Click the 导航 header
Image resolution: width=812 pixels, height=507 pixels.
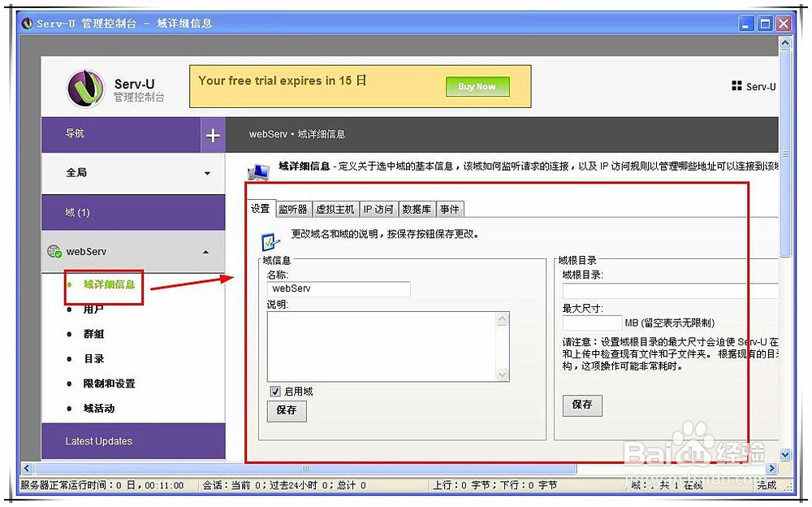(x=121, y=135)
